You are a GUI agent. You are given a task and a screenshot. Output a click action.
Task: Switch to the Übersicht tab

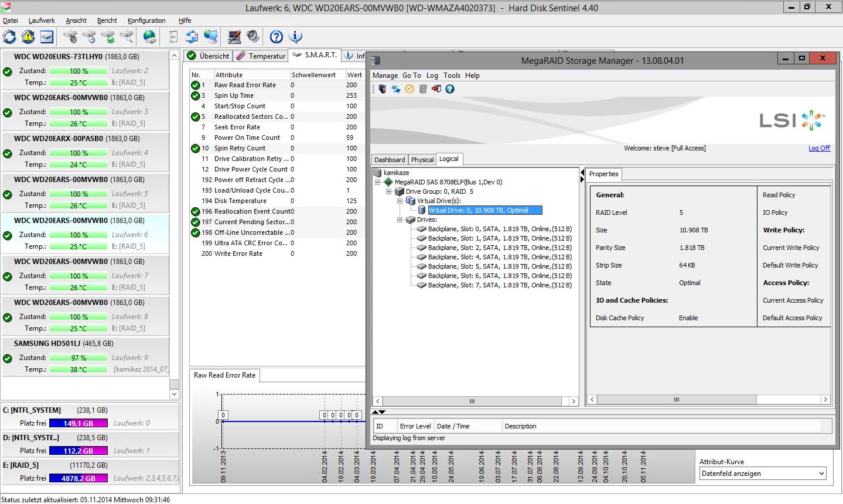[208, 56]
